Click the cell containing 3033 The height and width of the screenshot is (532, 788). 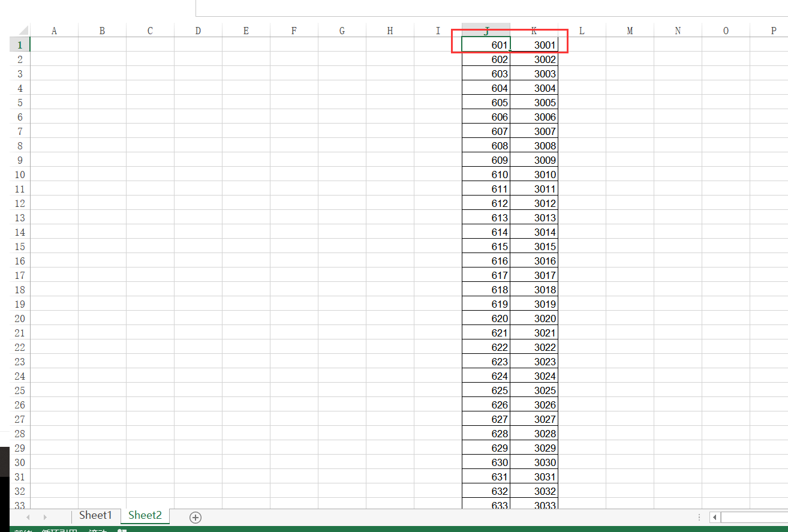(534, 505)
